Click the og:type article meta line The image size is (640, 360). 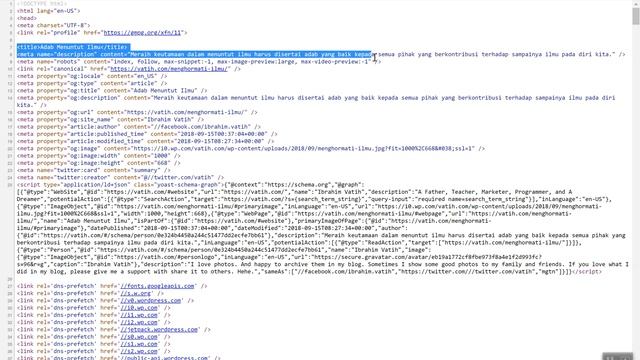(x=92, y=83)
